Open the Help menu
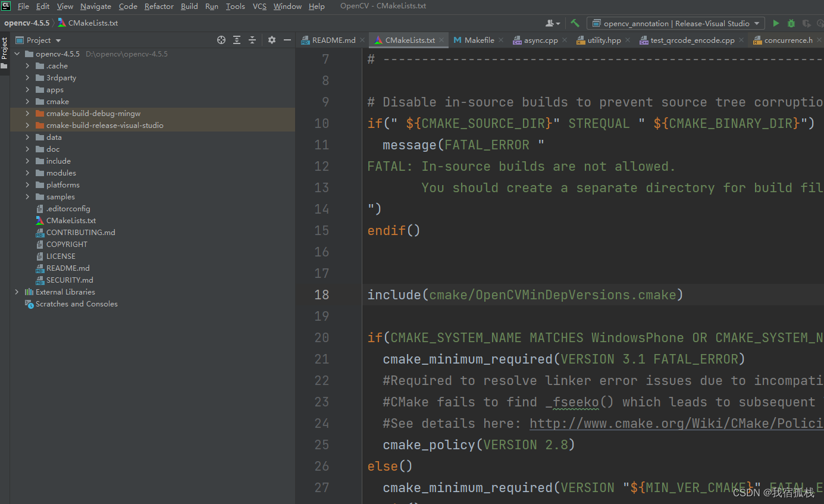824x504 pixels. (x=317, y=6)
